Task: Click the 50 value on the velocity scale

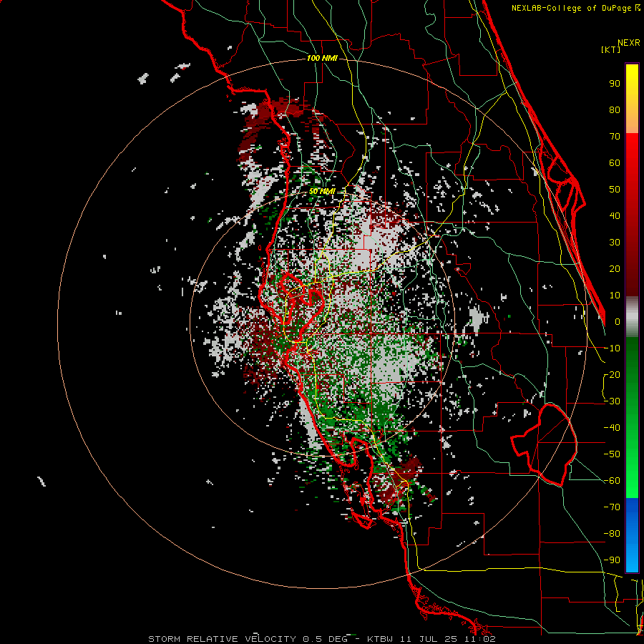Action: point(615,190)
